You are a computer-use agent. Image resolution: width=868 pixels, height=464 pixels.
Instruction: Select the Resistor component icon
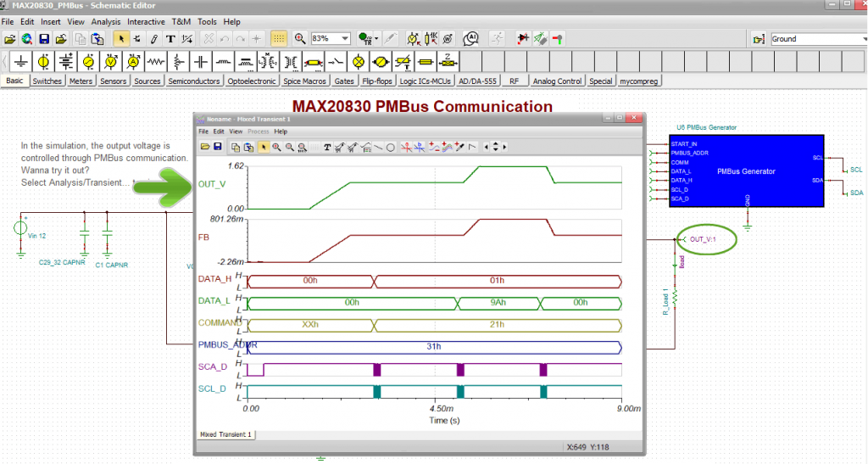[155, 62]
